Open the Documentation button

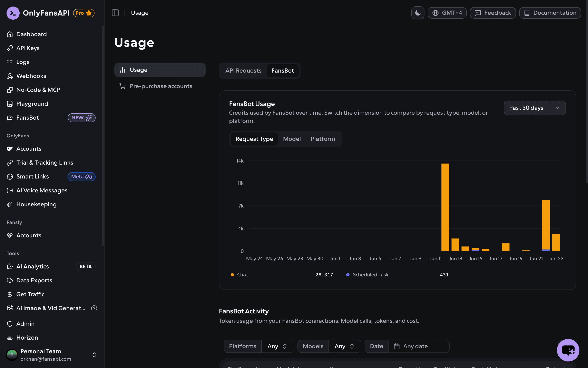(x=550, y=13)
